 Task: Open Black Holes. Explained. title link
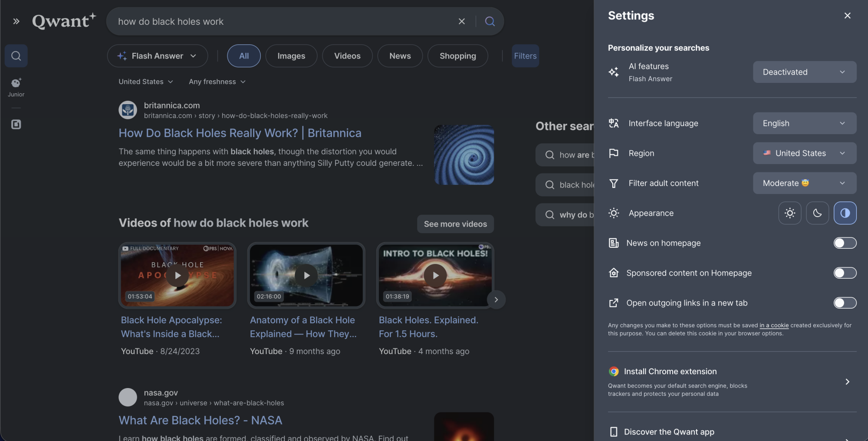[428, 327]
